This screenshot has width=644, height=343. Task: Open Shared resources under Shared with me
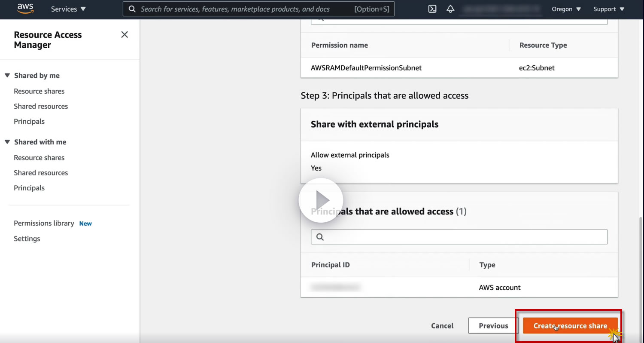41,173
